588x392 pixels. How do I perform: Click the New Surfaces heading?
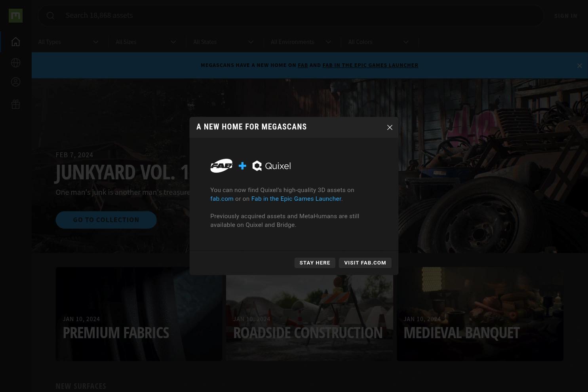tap(81, 386)
